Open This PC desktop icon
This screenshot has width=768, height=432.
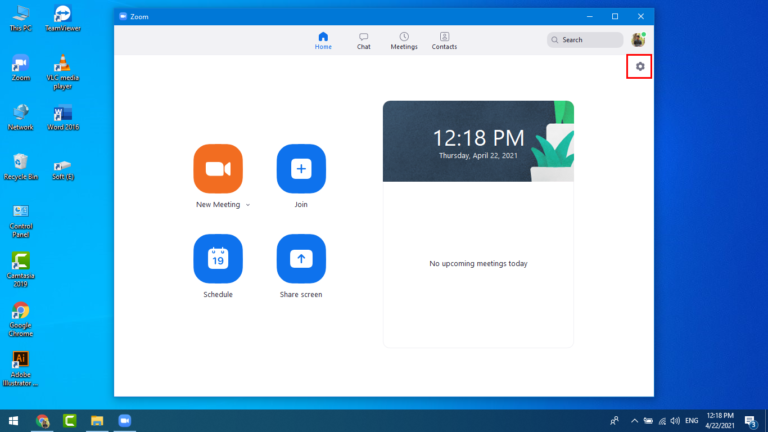tap(21, 19)
